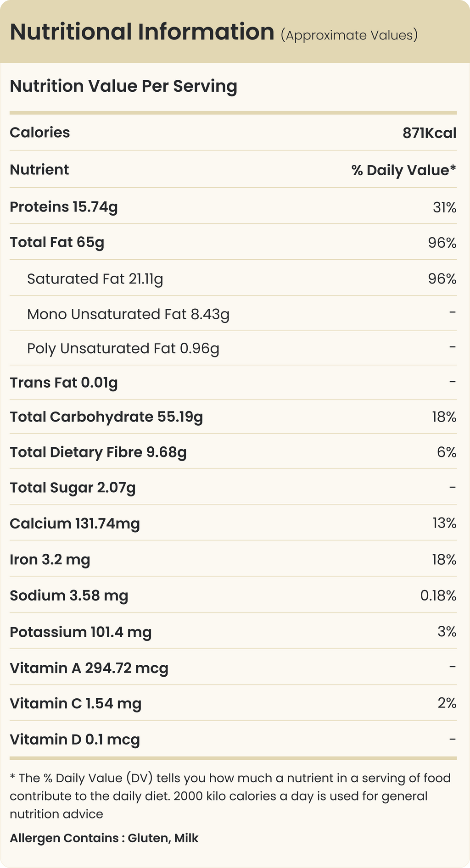
Task: Click the Total Fat 65g label
Action: 57,242
